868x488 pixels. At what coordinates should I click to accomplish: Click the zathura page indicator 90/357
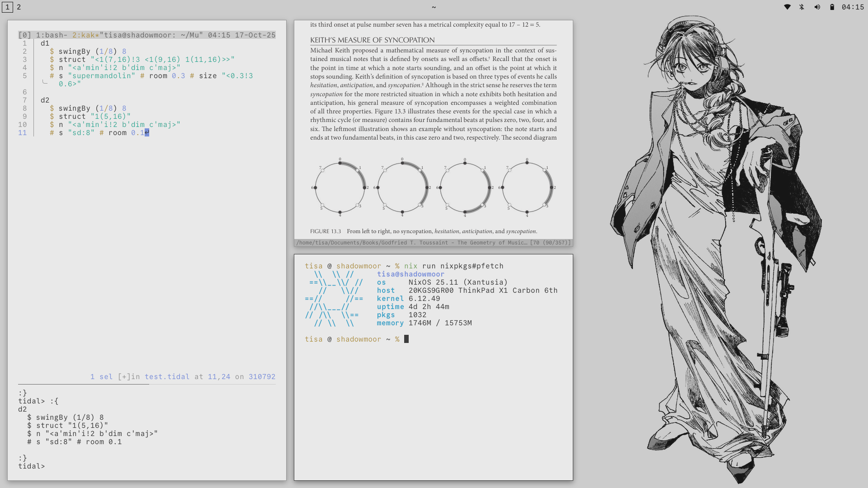point(555,243)
